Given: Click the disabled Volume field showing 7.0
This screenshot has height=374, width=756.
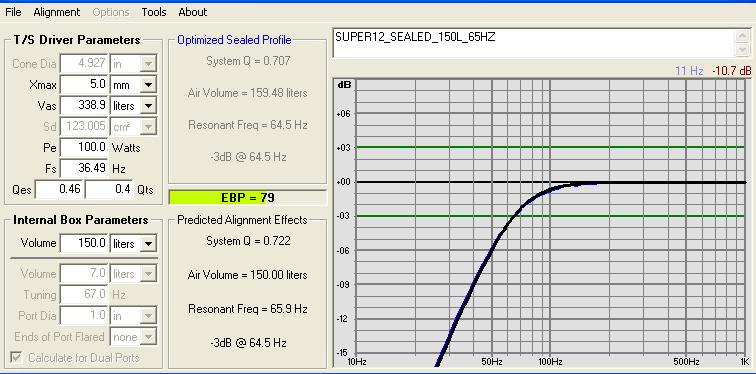Looking at the screenshot, I should [x=84, y=274].
